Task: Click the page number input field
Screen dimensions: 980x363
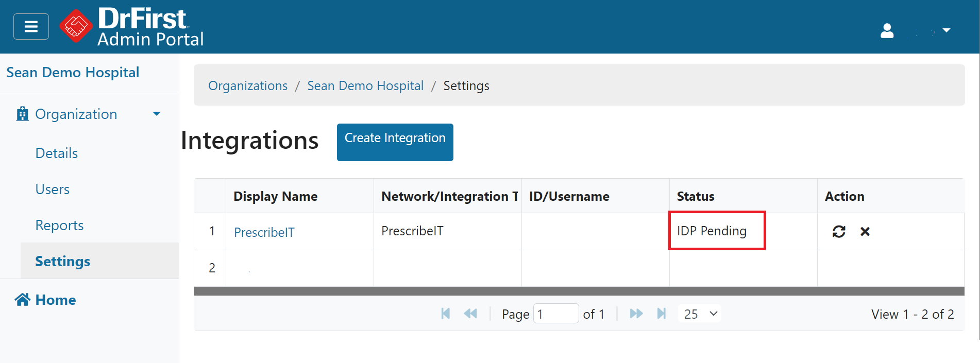Action: (555, 314)
